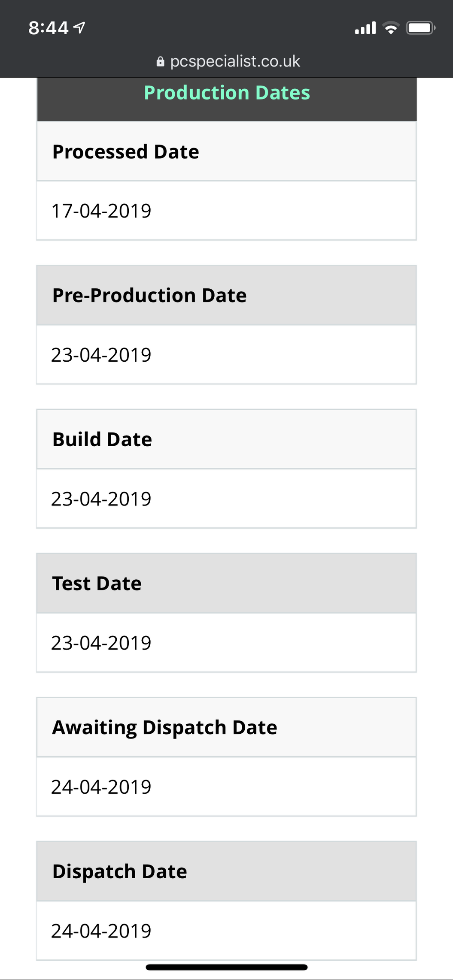Tap the Production Dates header
Image resolution: width=453 pixels, height=980 pixels.
pyautogui.click(x=227, y=93)
